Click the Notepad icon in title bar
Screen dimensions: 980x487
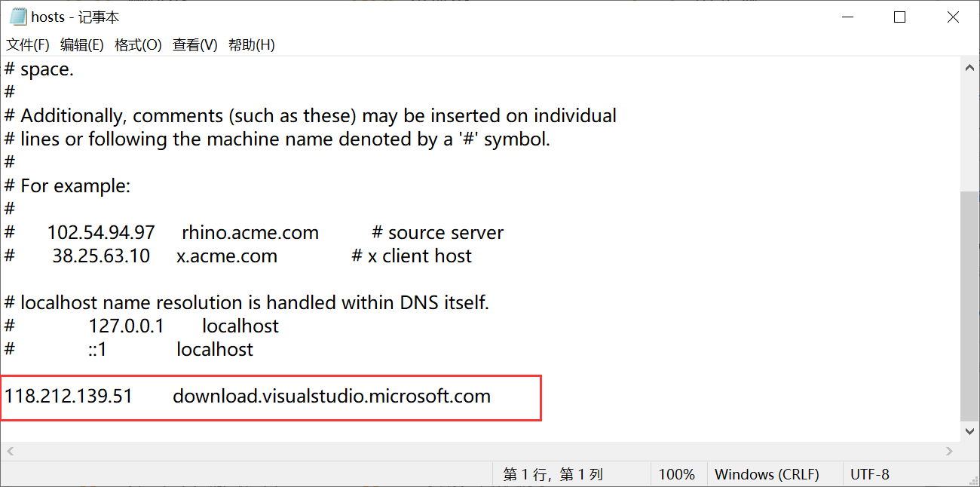click(x=18, y=17)
